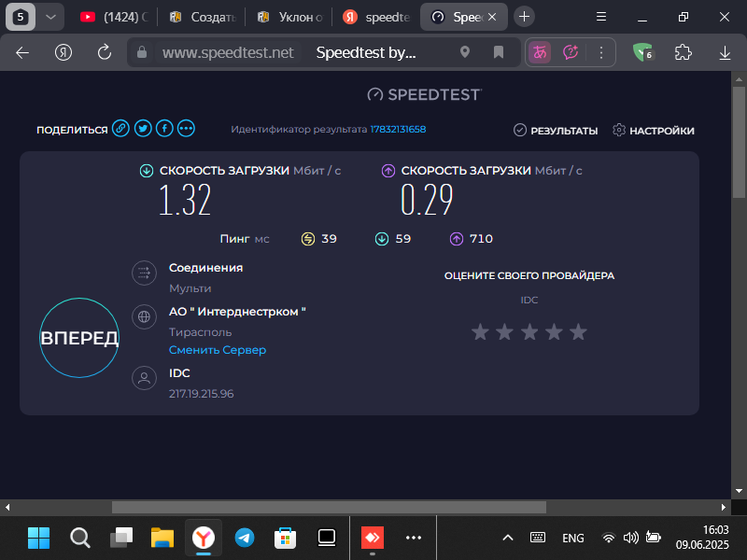Click the browser back arrow
747x560 pixels.
click(x=22, y=53)
